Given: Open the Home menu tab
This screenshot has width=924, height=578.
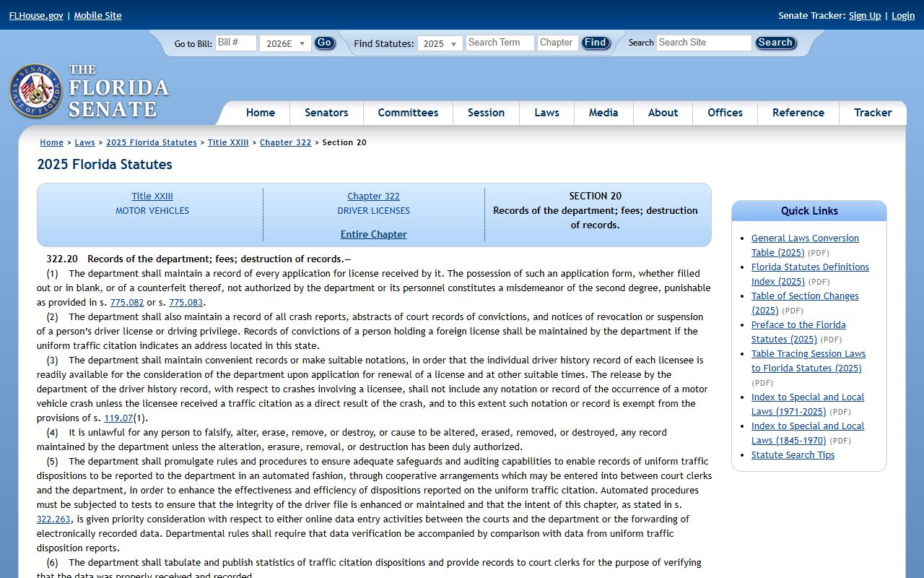Looking at the screenshot, I should coord(260,113).
